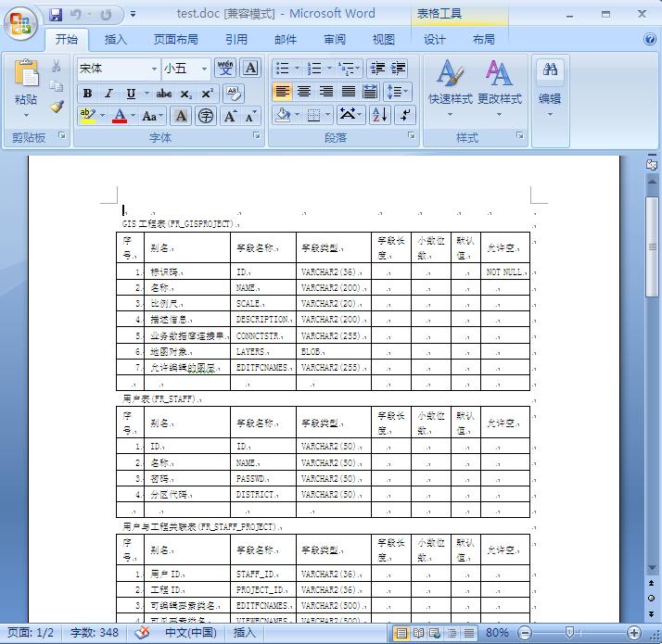The height and width of the screenshot is (644, 662).
Task: Open Word help question mark
Action: (650, 39)
